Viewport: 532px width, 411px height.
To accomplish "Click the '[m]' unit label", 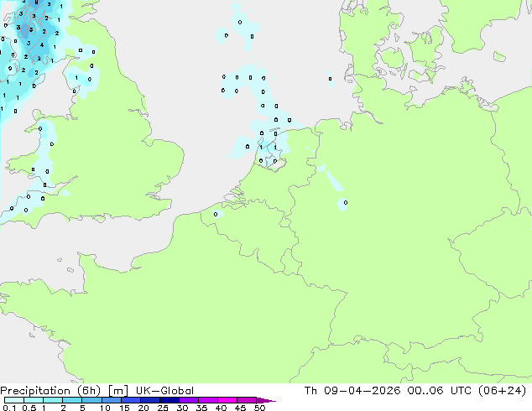I will 118,391.
